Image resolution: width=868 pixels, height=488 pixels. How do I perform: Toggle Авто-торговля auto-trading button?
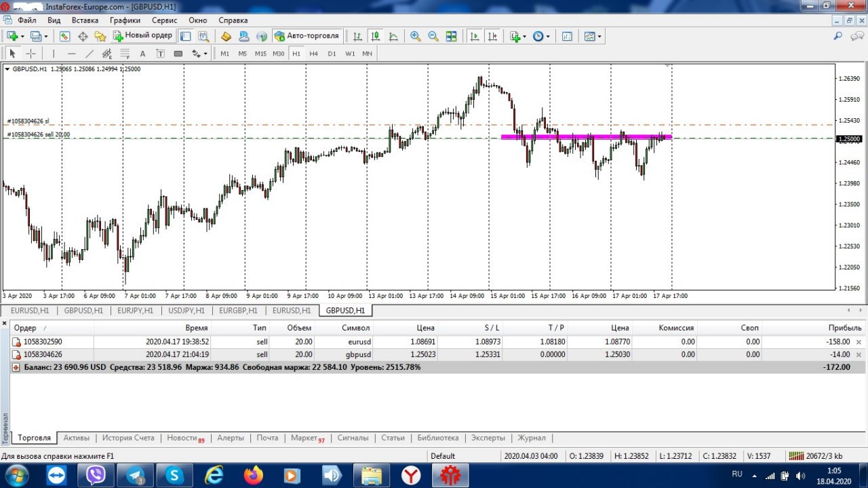[x=307, y=36]
